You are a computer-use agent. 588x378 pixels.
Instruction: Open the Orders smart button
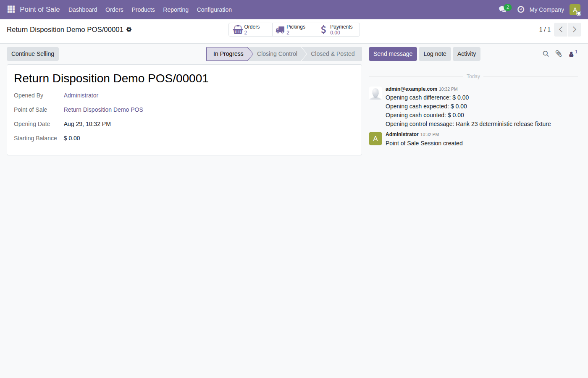coord(251,29)
